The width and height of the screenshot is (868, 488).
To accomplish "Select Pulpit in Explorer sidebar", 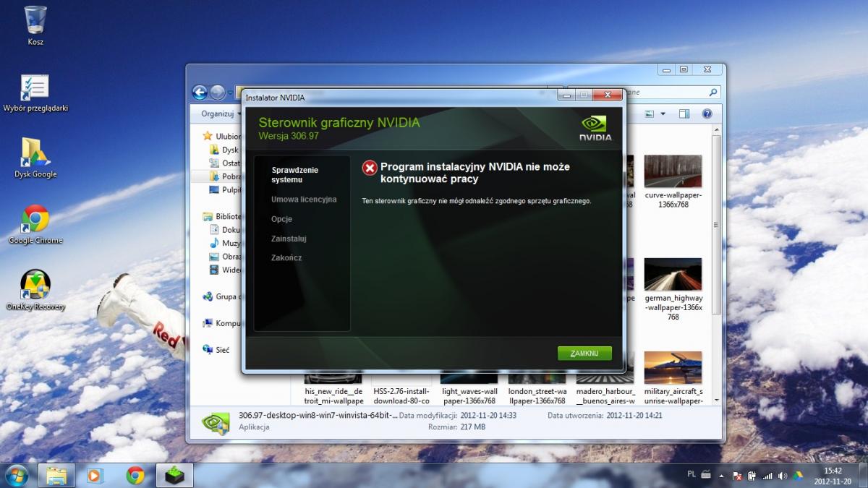I will coord(224,189).
